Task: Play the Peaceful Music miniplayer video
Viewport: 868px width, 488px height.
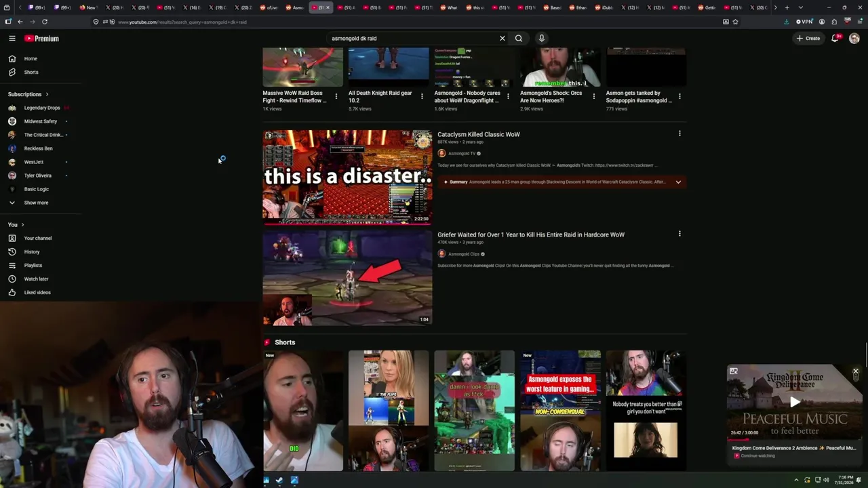Action: [795, 402]
